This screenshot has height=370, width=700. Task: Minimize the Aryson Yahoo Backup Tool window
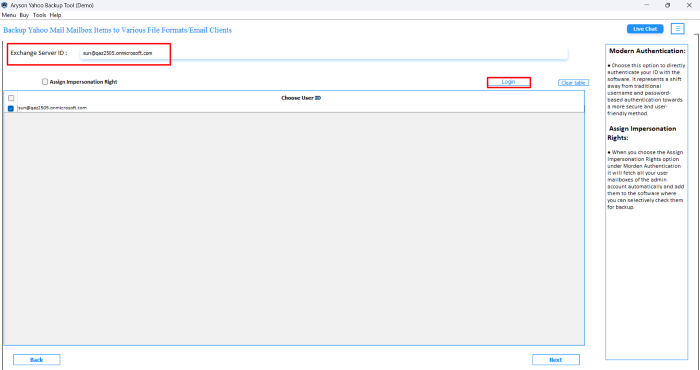pos(647,5)
